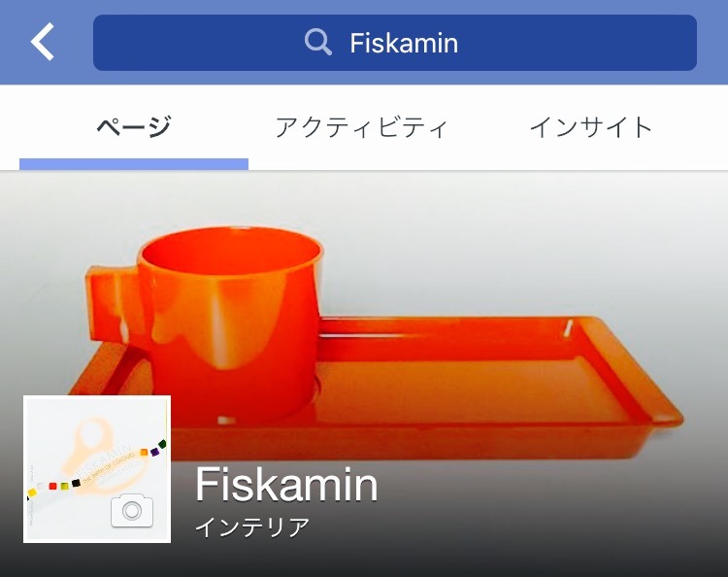This screenshot has height=577, width=728.
Task: Click the camera icon on profile picture
Action: (x=132, y=511)
